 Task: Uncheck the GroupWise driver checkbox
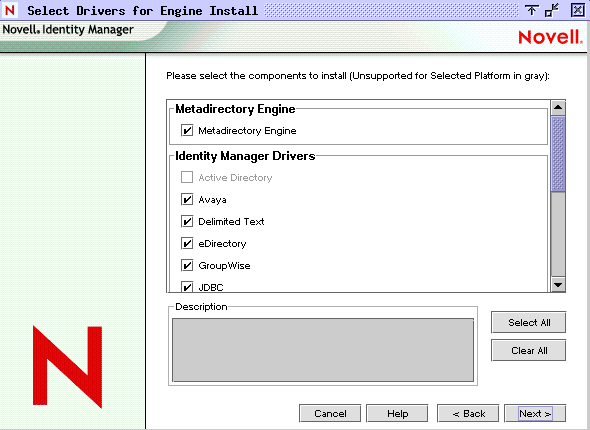187,266
